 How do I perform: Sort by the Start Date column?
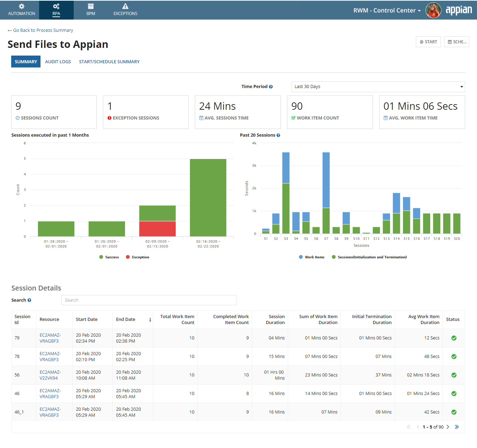click(x=87, y=319)
